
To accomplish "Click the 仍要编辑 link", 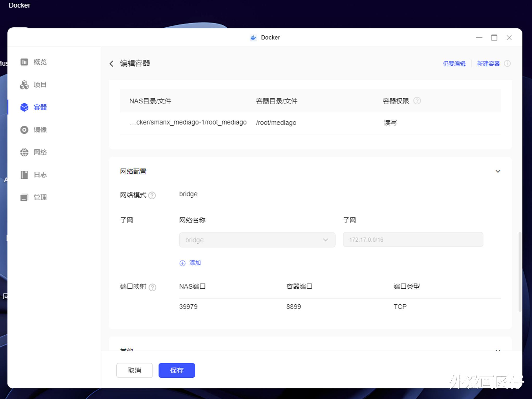I will click(x=454, y=64).
